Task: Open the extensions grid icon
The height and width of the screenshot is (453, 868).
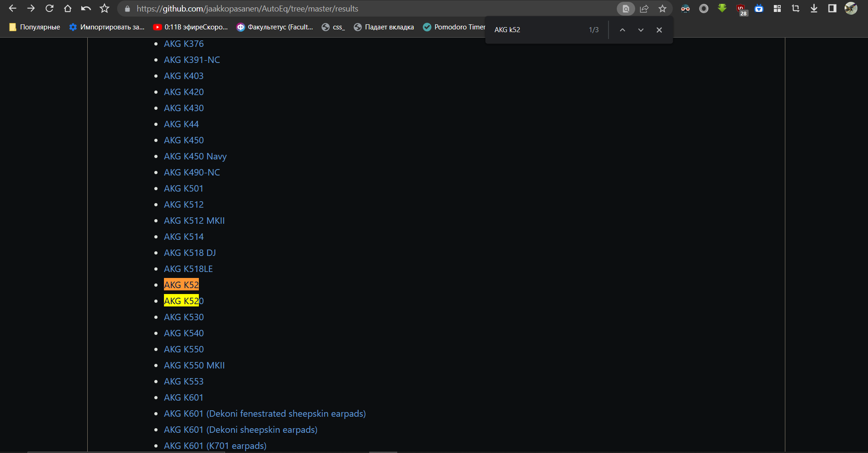Action: (777, 9)
